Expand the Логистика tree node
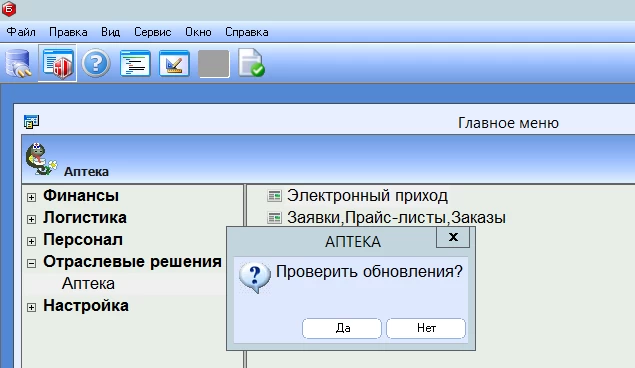Screen dimensions: 635x368 32,219
